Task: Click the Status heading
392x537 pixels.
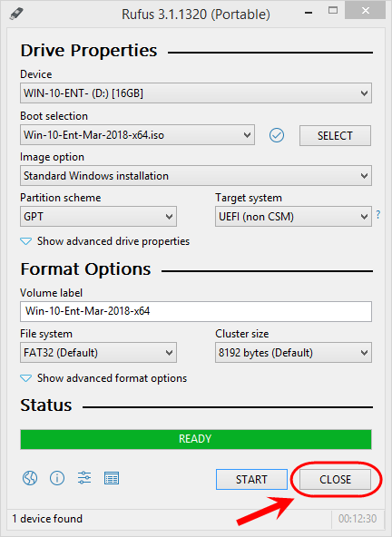Action: click(x=46, y=405)
